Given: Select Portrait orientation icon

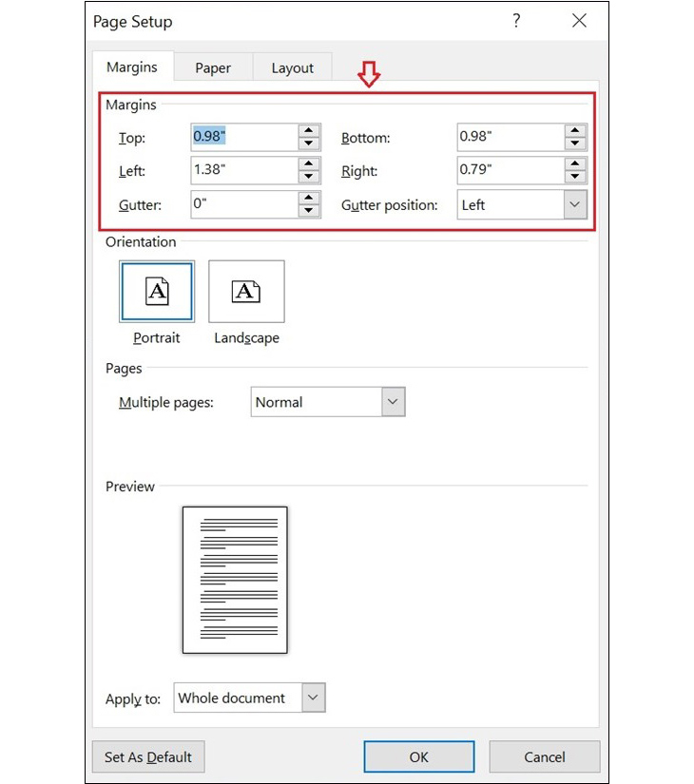Looking at the screenshot, I should click(157, 291).
